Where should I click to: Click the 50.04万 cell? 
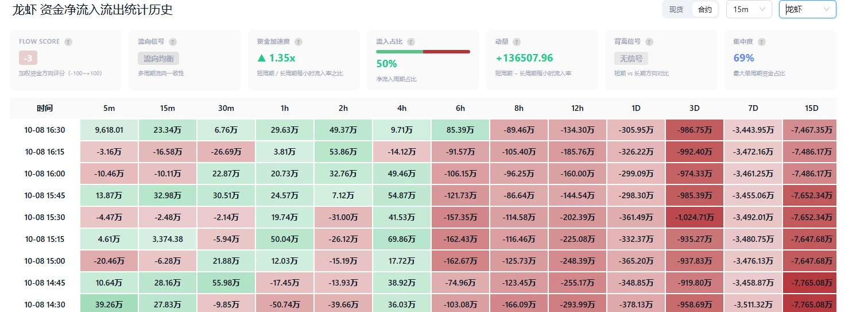tap(285, 239)
